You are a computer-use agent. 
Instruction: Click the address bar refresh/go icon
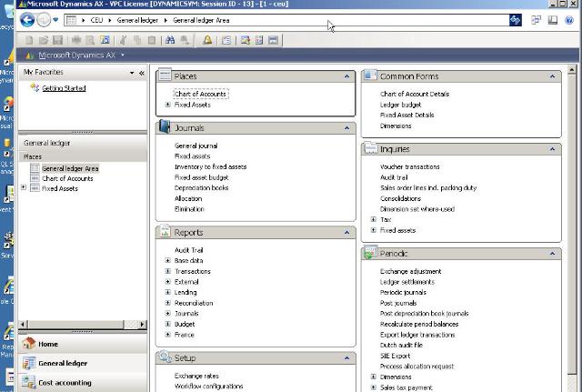pos(516,20)
